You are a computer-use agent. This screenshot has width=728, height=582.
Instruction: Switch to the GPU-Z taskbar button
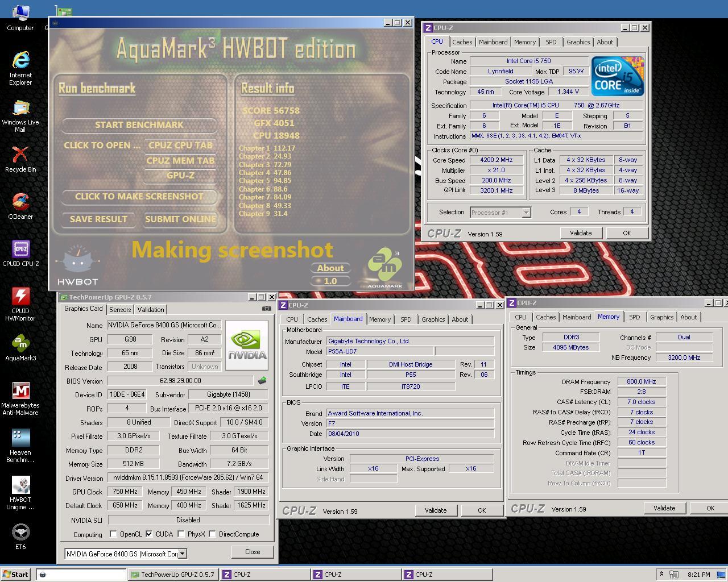pos(173,575)
